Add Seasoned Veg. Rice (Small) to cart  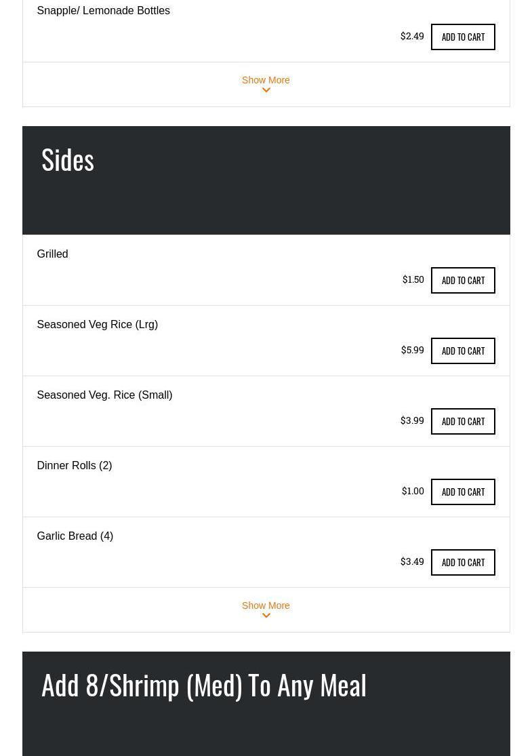point(463,421)
